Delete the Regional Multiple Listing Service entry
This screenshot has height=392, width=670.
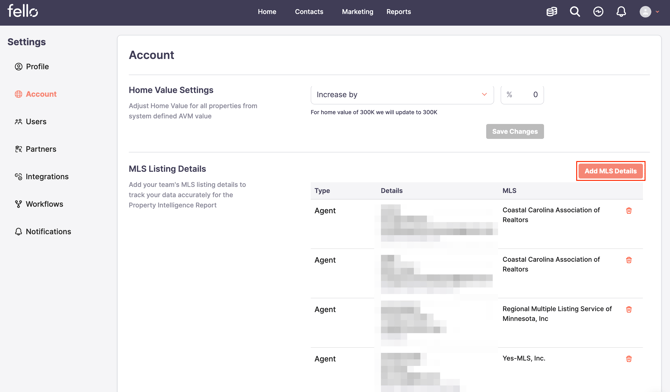click(x=629, y=309)
